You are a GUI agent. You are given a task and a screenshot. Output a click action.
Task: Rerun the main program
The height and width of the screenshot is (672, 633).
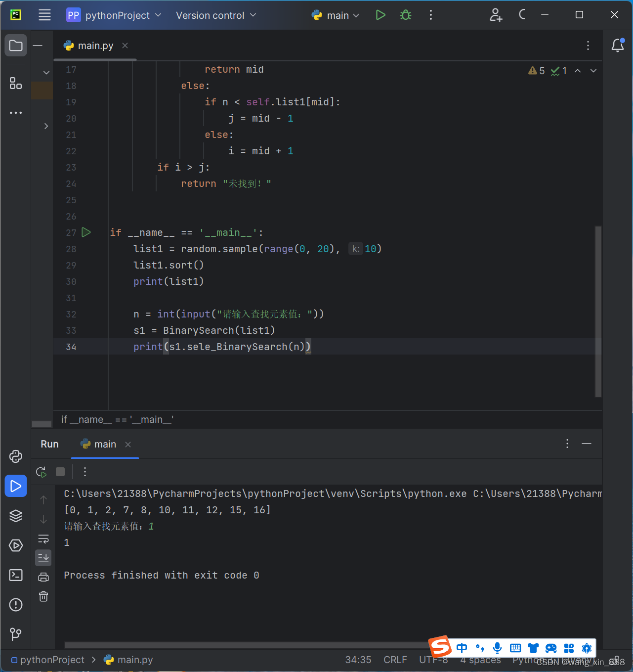[41, 472]
